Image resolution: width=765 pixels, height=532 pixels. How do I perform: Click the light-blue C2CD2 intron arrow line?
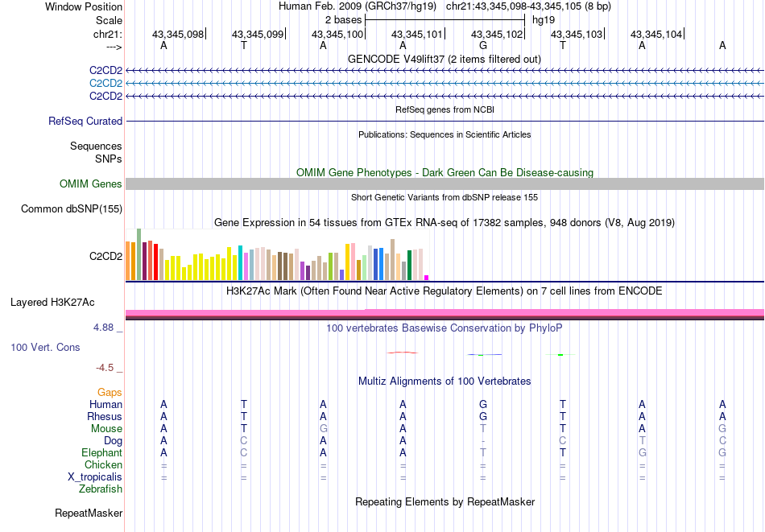445,84
